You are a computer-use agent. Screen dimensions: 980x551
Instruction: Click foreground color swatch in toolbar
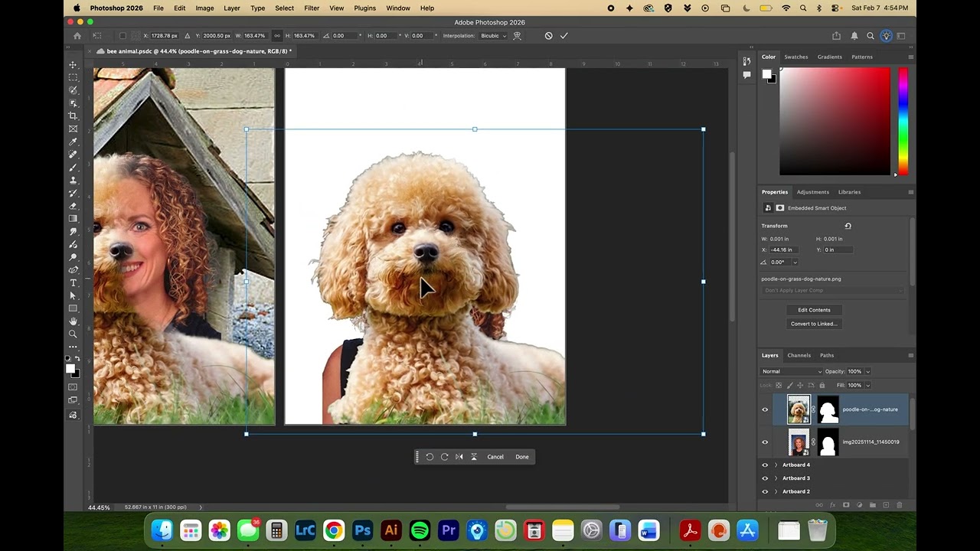click(x=70, y=369)
